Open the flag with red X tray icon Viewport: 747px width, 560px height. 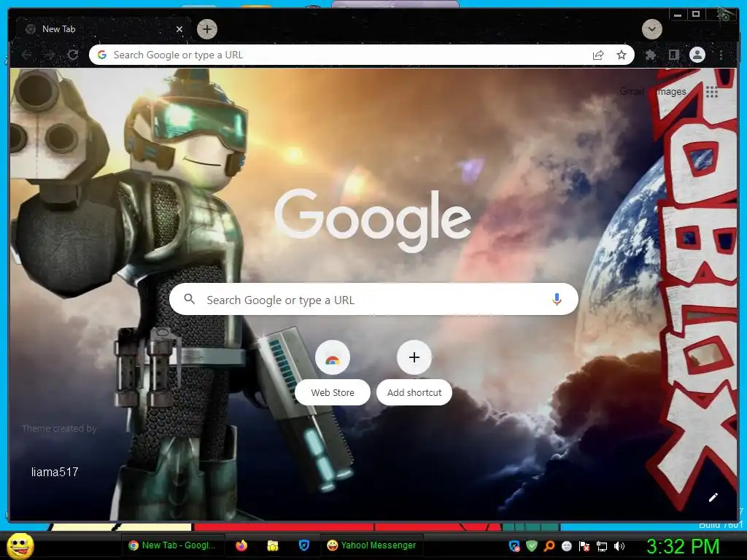click(x=584, y=546)
